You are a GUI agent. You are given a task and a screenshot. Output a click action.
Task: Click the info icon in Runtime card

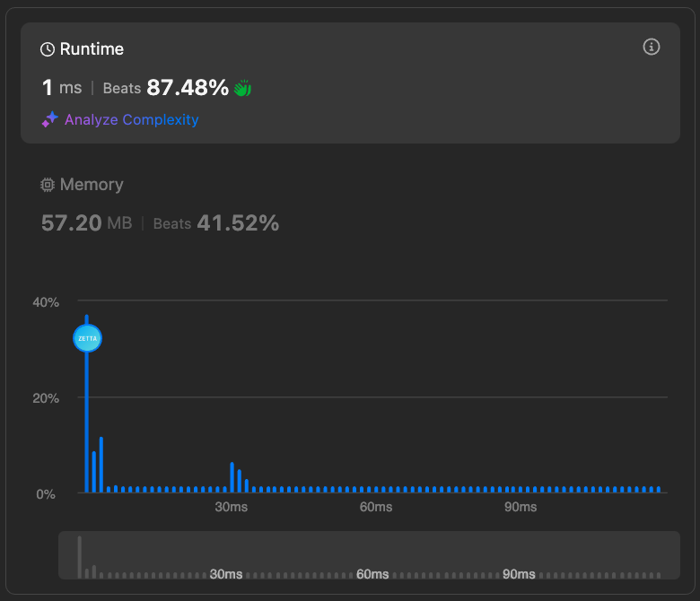click(652, 48)
